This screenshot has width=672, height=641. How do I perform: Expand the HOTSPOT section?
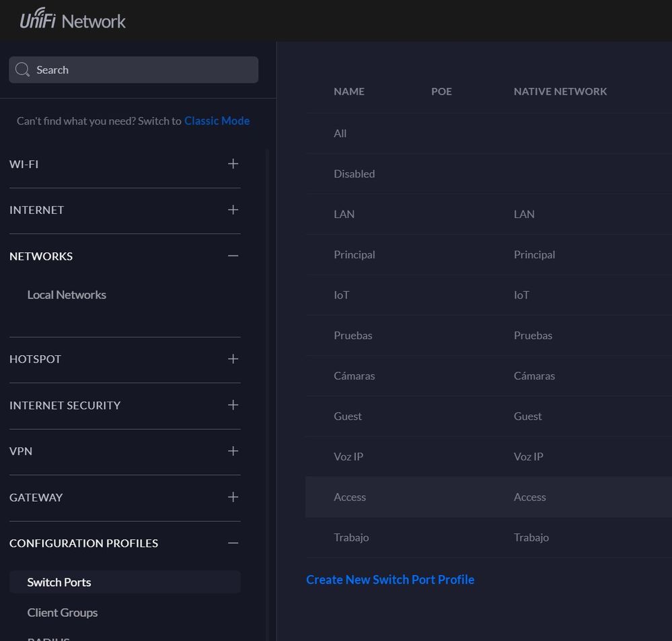coord(233,359)
